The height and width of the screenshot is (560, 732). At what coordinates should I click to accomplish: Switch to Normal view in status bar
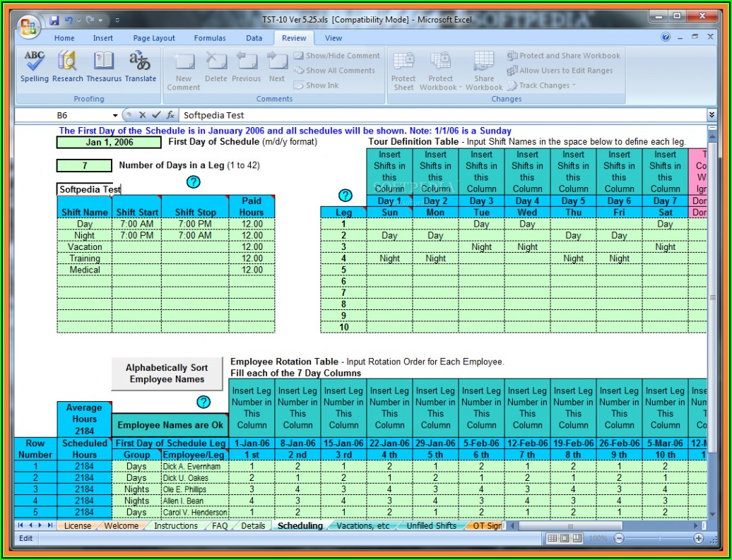(553, 538)
